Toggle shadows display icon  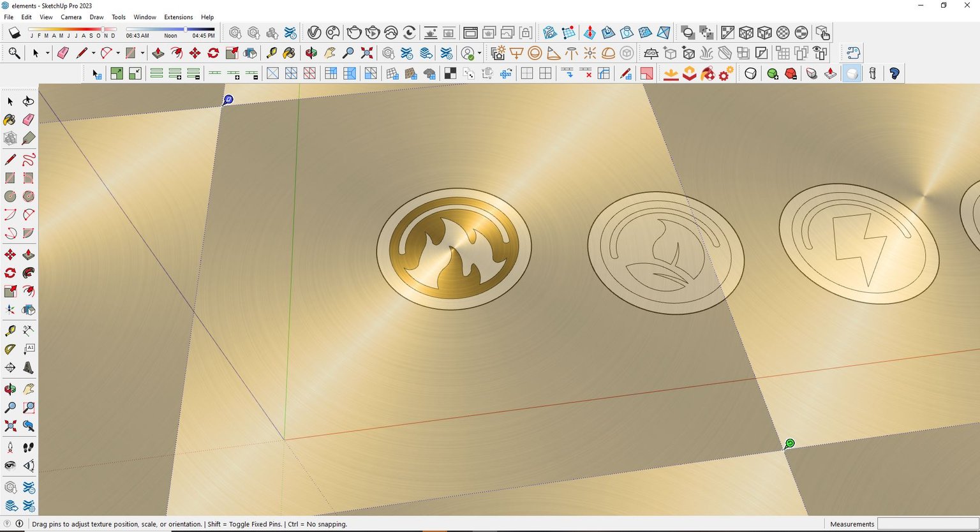(x=14, y=32)
